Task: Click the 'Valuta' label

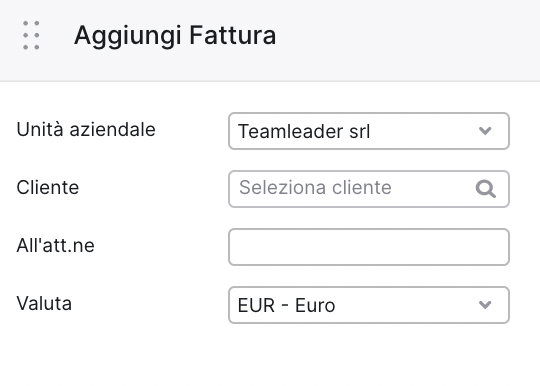Action: 44,303
